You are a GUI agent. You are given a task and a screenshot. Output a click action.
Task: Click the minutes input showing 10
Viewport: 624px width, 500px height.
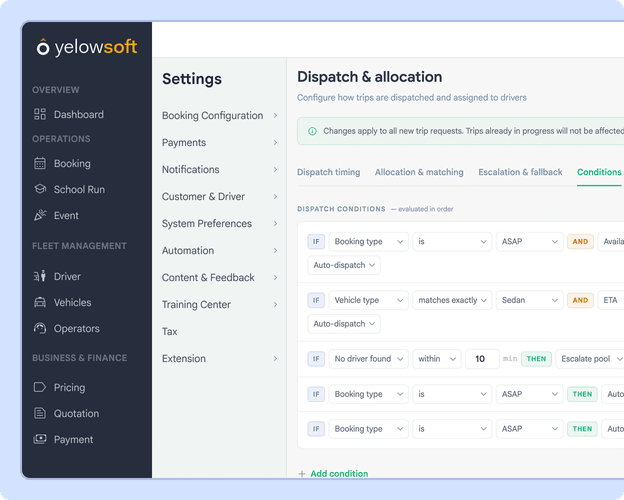pos(482,359)
